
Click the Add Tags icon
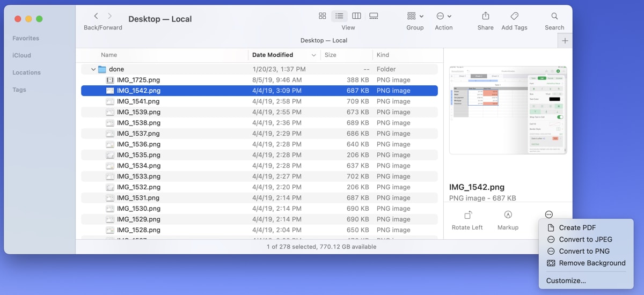coord(514,16)
